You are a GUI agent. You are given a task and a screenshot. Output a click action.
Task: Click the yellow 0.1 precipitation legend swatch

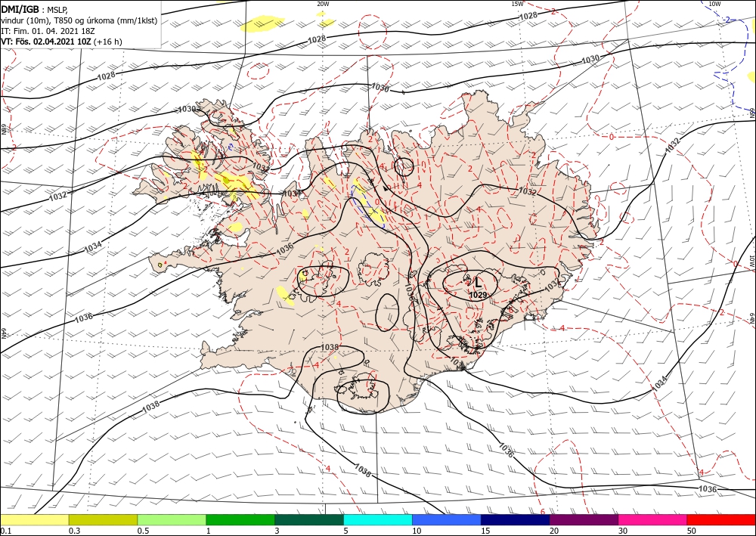pyautogui.click(x=34, y=519)
